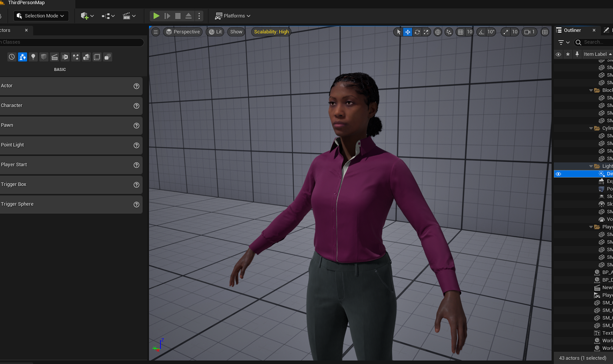Toggle world/local coordinate space globe
This screenshot has height=364, width=613.
tap(438, 32)
